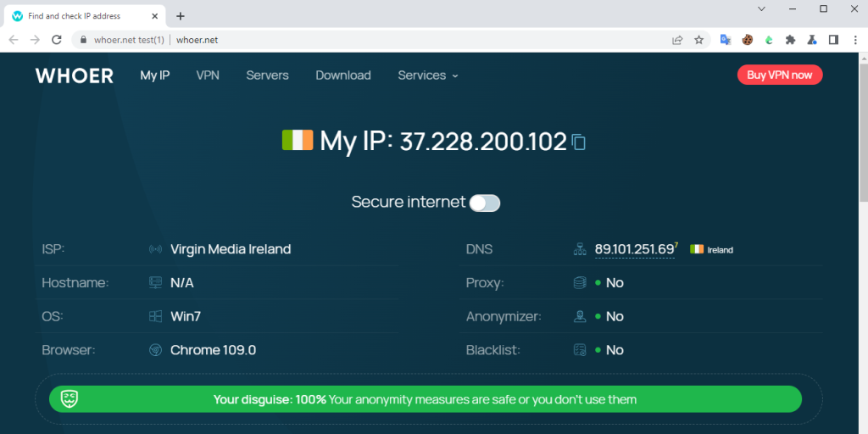Click the Chrome browser icon by Chrome 109.0
Screen dimensions: 868x434
point(156,350)
